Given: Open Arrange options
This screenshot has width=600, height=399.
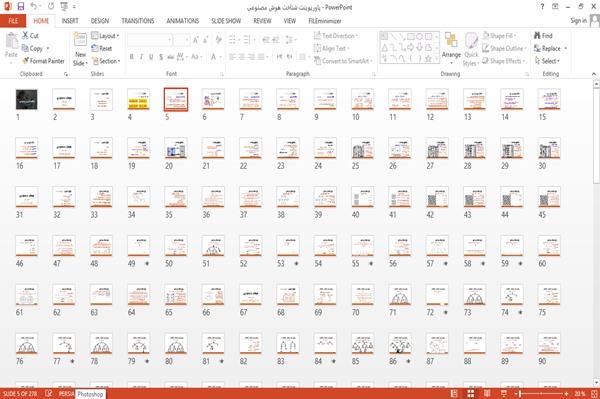Looking at the screenshot, I should pos(451,48).
